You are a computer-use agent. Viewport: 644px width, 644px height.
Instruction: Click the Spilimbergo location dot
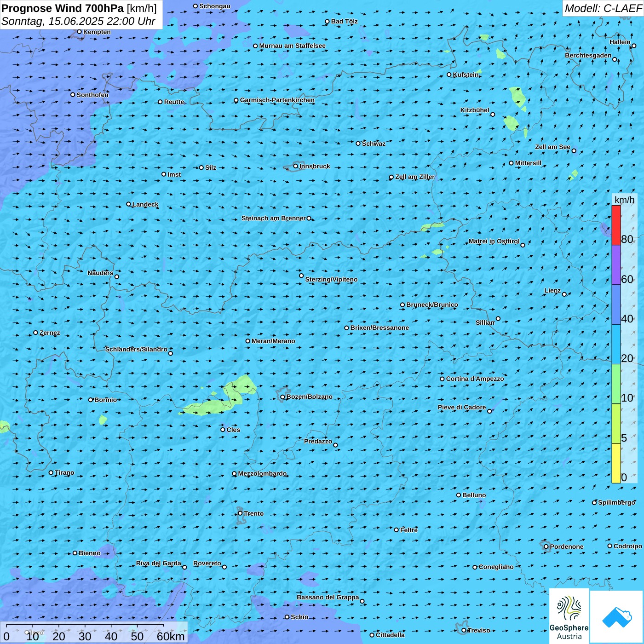coord(594,503)
